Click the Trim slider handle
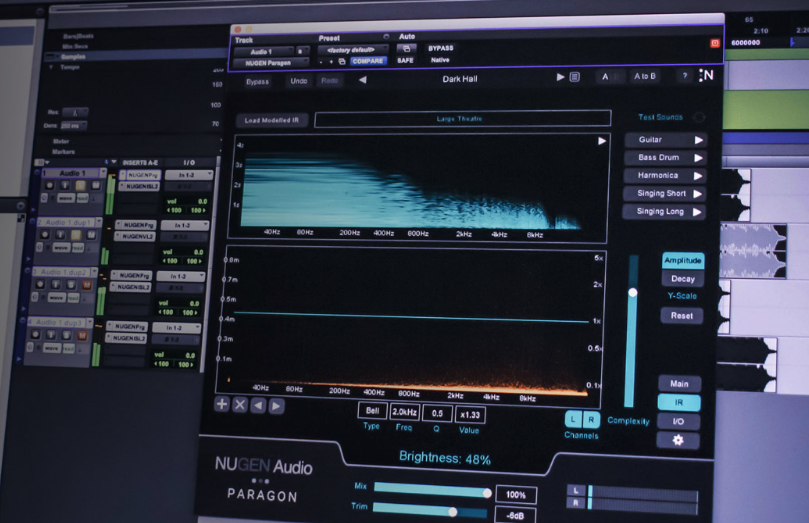 pos(452,512)
